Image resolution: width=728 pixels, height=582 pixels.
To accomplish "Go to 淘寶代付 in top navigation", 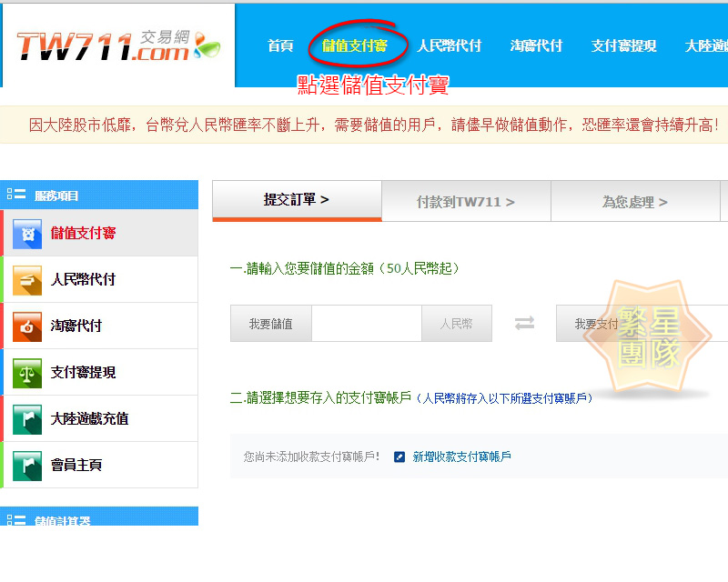I will (x=536, y=45).
